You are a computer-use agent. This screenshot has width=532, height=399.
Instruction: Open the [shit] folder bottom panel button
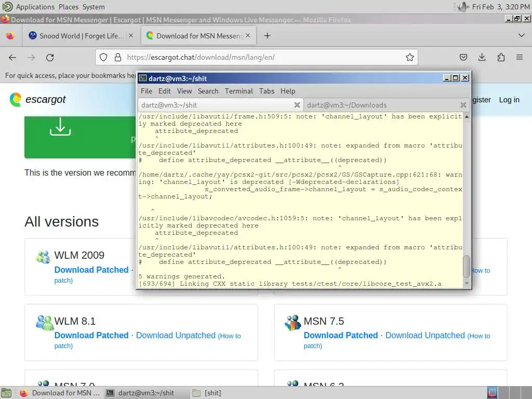click(x=207, y=393)
